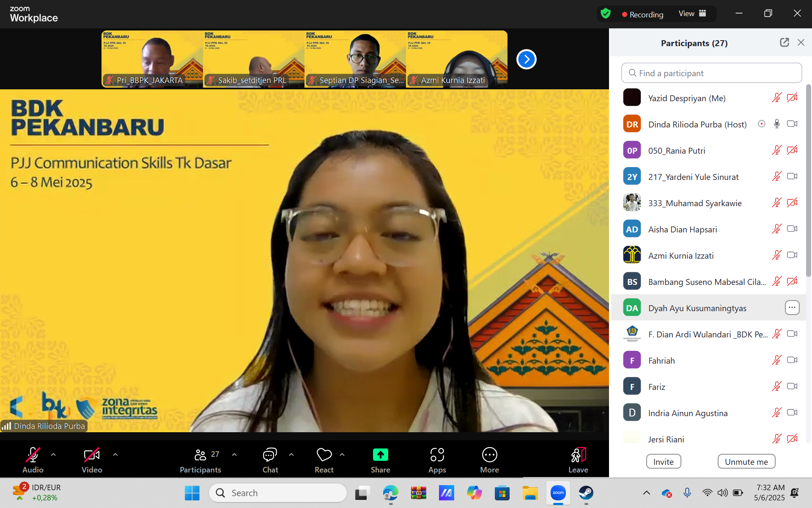This screenshot has height=508, width=812.
Task: Click Aisha Dian Hapsari's muted microphone icon
Action: pos(776,229)
